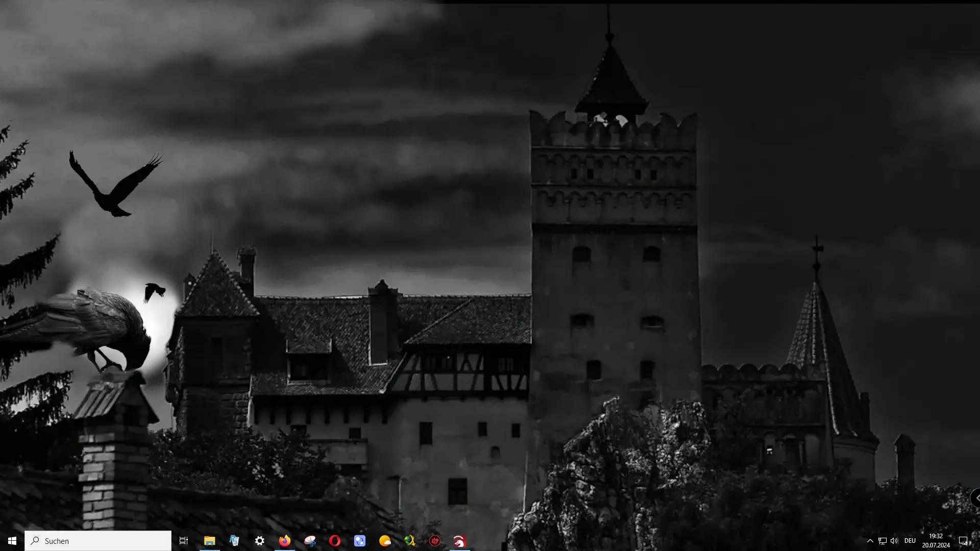Change DEU input language indicator
Screen dimensions: 980x551
pos(910,541)
